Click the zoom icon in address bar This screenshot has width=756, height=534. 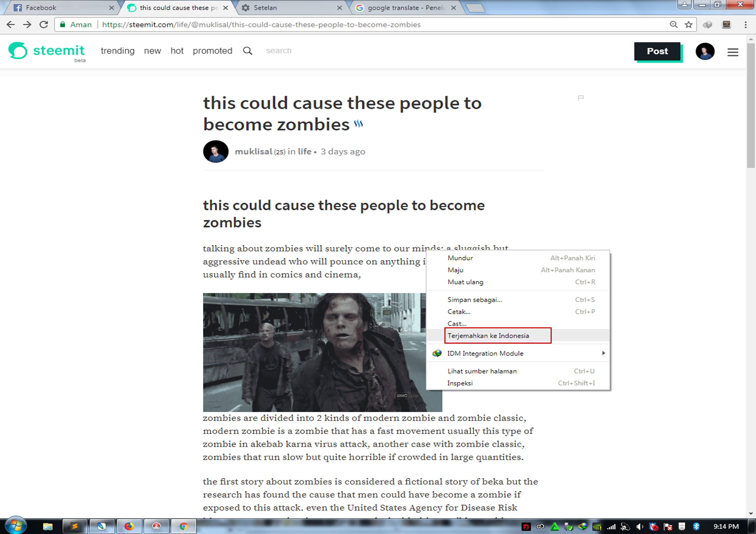point(673,25)
